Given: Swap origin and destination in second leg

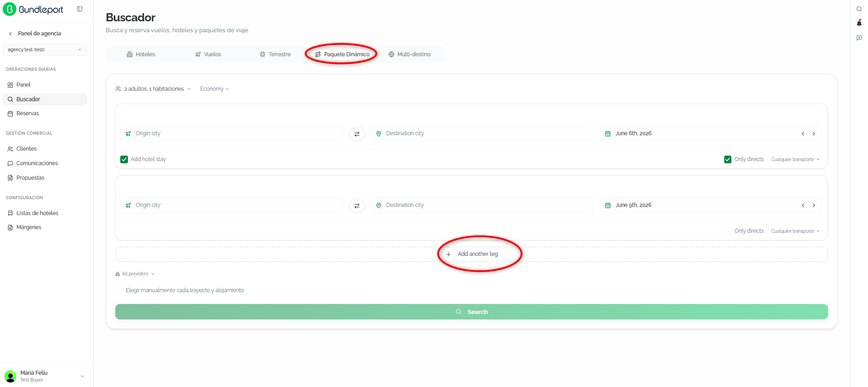Looking at the screenshot, I should tap(357, 206).
